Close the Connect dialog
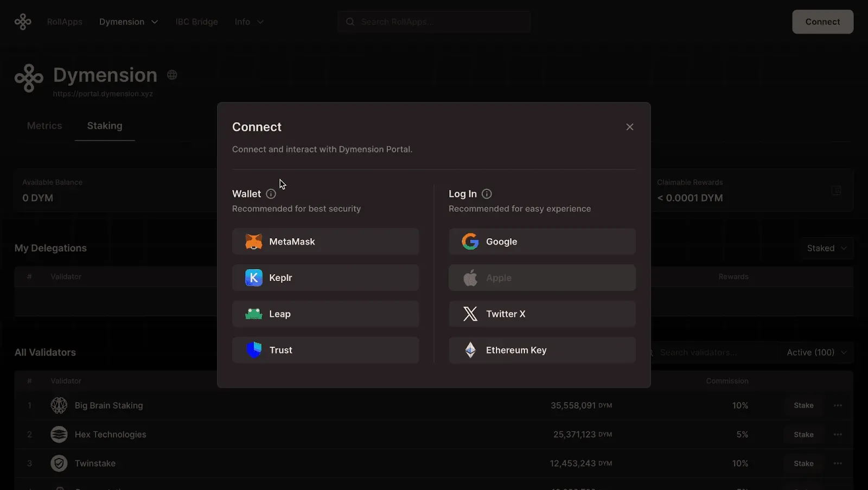 [x=630, y=127]
